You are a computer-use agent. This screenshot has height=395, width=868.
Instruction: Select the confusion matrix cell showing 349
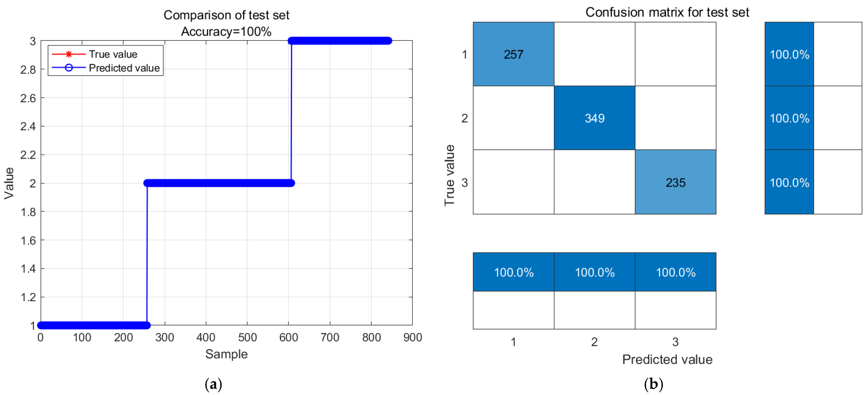pyautogui.click(x=594, y=118)
